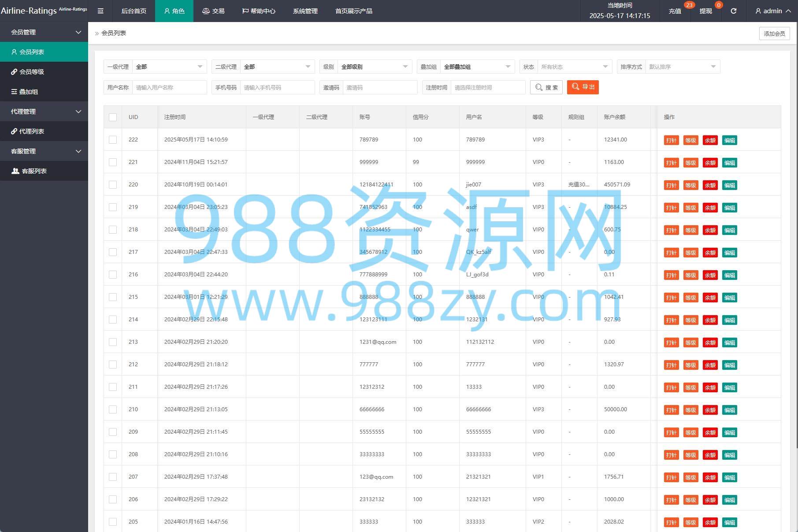Screen dimensions: 798x532
Task: Collapse the 会员管理 sidebar section
Action: coord(44,32)
